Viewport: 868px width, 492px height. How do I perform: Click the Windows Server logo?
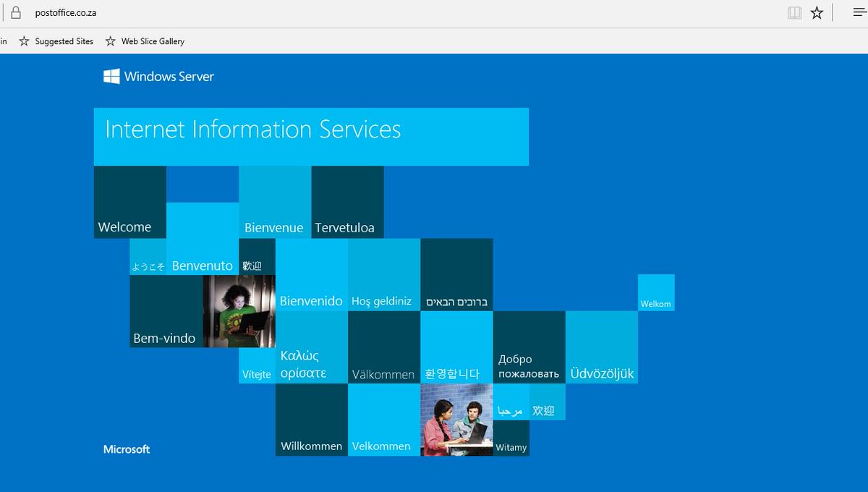point(158,76)
